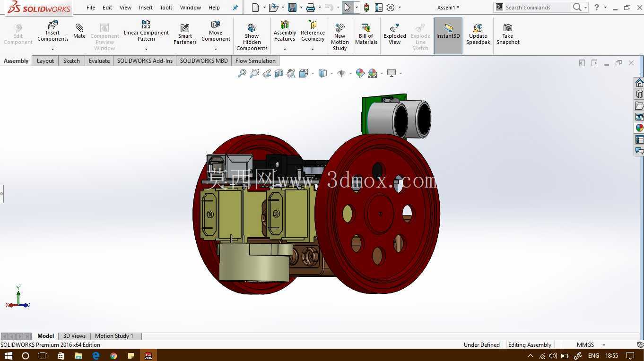Save the assembly with the disk icon
Viewport: 644px width, 361px height.
click(292, 8)
